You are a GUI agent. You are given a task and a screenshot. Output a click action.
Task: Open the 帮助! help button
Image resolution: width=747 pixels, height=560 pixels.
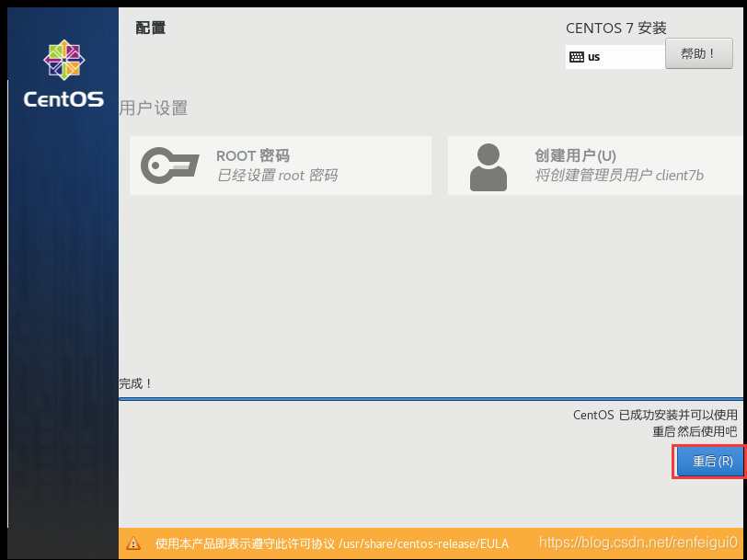(x=699, y=53)
